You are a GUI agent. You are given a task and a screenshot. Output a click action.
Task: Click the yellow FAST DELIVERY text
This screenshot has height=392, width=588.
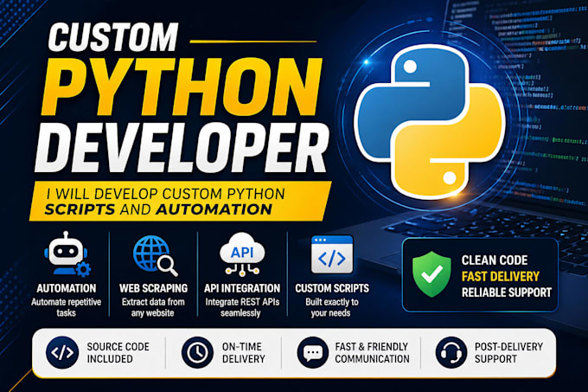[501, 276]
